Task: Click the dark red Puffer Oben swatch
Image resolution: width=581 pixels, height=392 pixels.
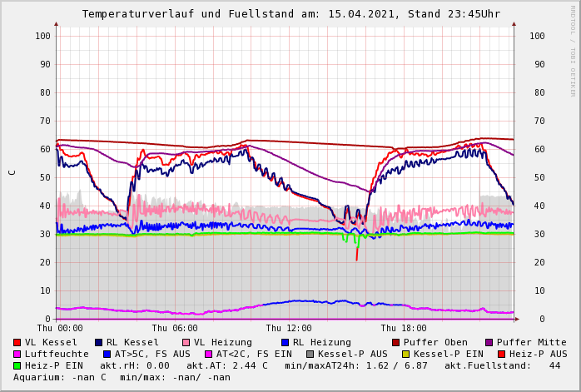Action: coord(396,342)
